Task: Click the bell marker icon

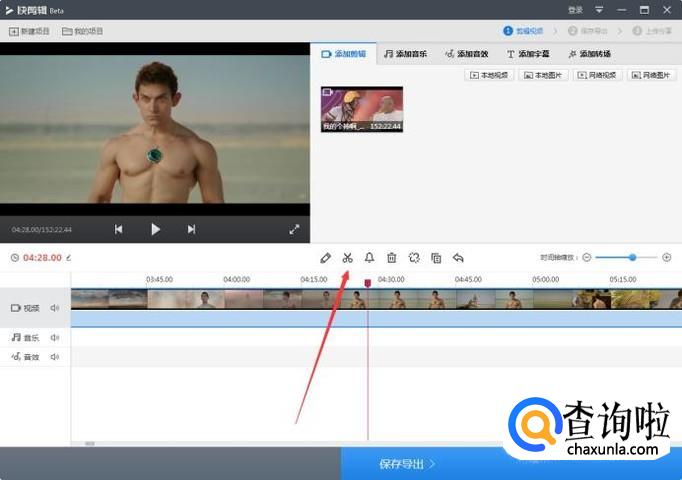Action: click(369, 258)
